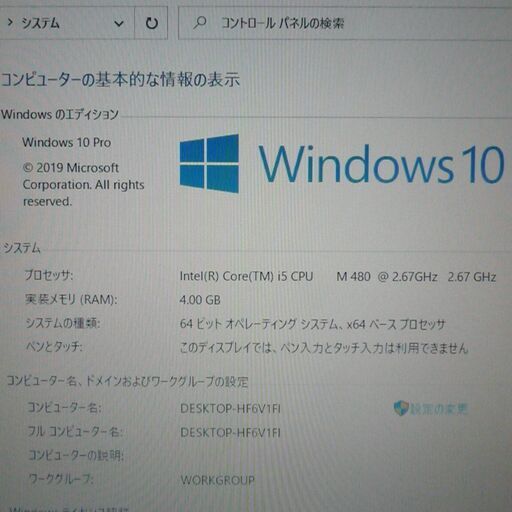Click the refresh icon in address bar
The width and height of the screenshot is (512, 512).
152,23
